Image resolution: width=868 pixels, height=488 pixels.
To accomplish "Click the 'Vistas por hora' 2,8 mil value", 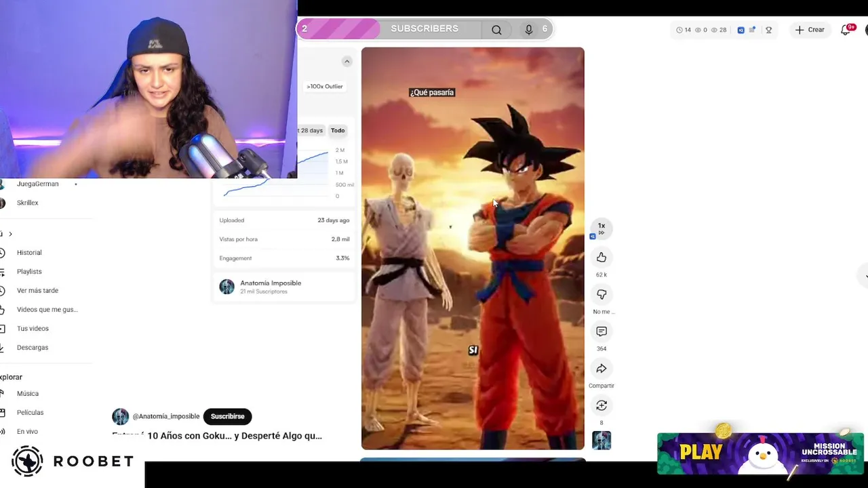I will [340, 239].
